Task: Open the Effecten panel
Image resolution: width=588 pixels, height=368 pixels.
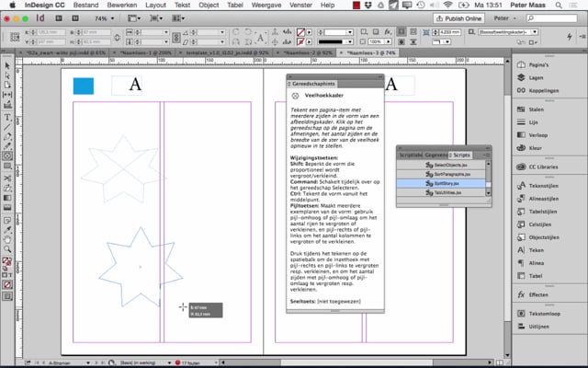Action: pyautogui.click(x=533, y=294)
